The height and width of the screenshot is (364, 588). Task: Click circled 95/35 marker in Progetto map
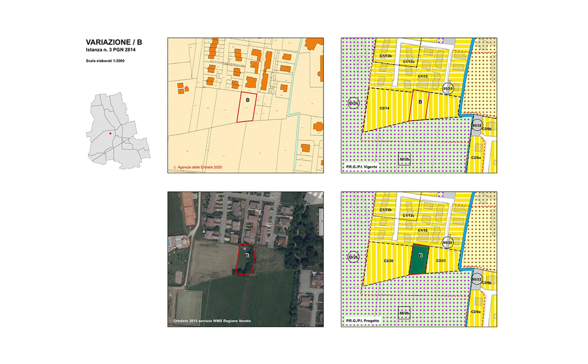448,242
